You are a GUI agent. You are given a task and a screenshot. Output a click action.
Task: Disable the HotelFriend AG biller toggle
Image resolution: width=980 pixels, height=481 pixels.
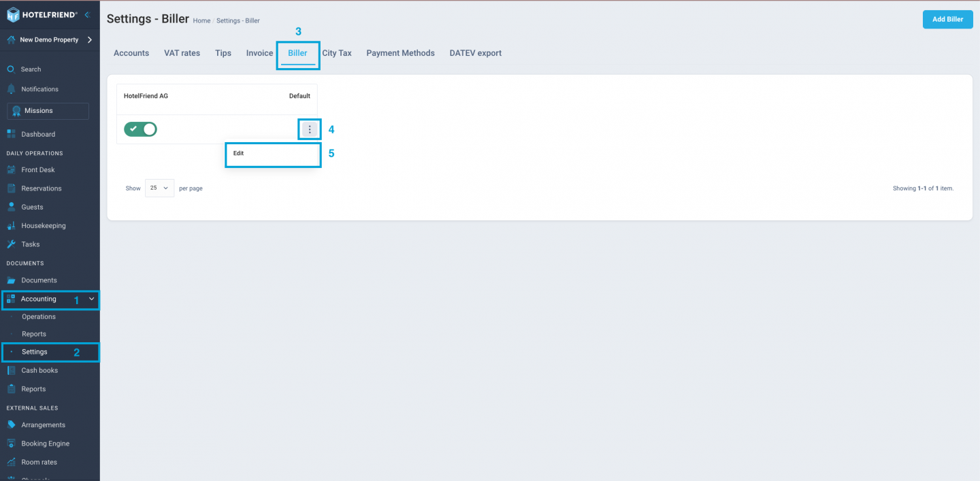pos(140,129)
